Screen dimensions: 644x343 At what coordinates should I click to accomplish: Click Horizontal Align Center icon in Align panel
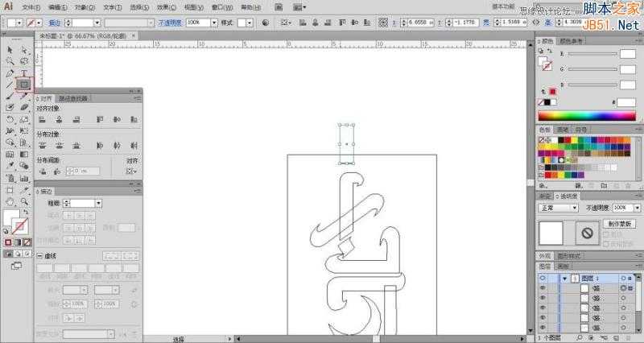[59, 119]
